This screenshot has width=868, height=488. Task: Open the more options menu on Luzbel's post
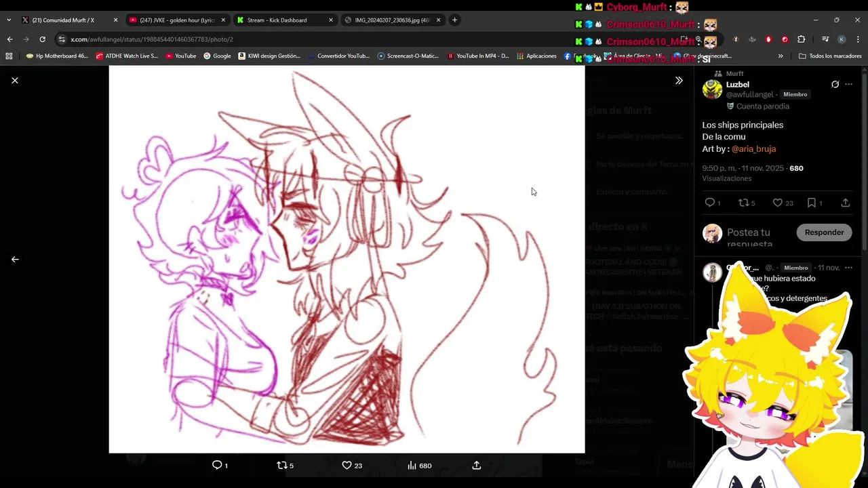coord(848,85)
